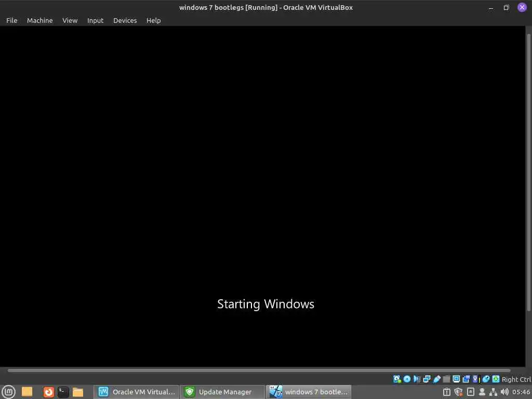Screen dimensions: 532x399
Task: Open the notifications tray icon
Action: coord(447,392)
